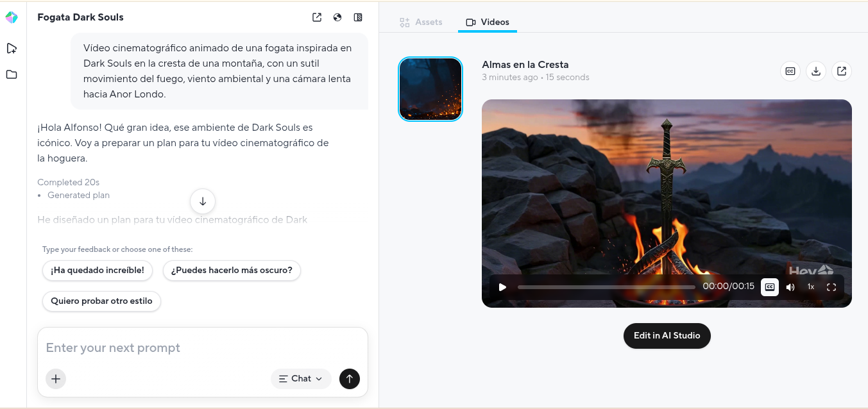Toggle closed captions in the player bar

pyautogui.click(x=770, y=287)
